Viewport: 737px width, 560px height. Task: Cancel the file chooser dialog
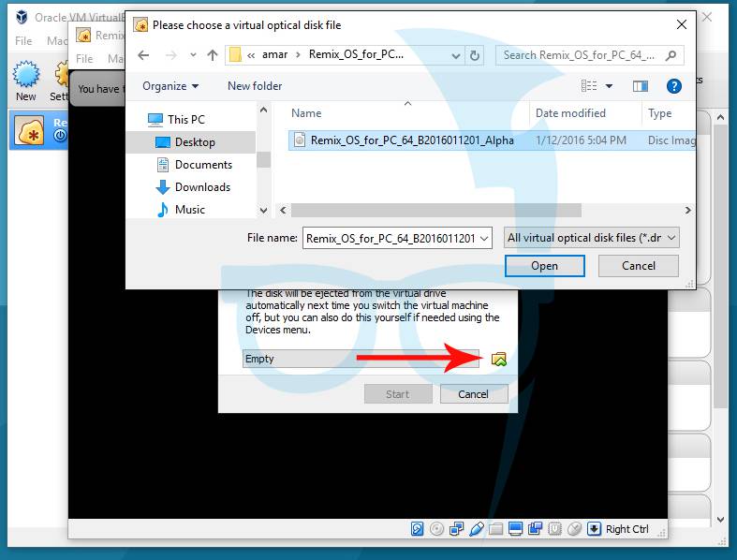[639, 266]
